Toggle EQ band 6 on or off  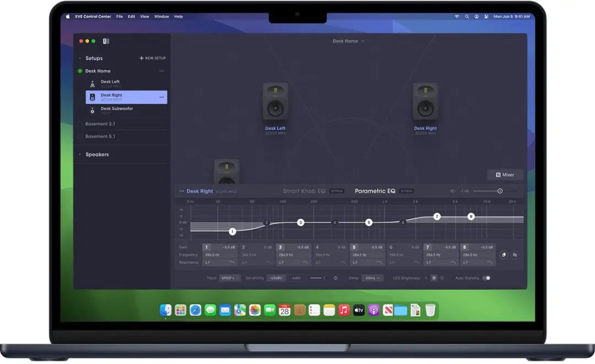tap(391, 247)
